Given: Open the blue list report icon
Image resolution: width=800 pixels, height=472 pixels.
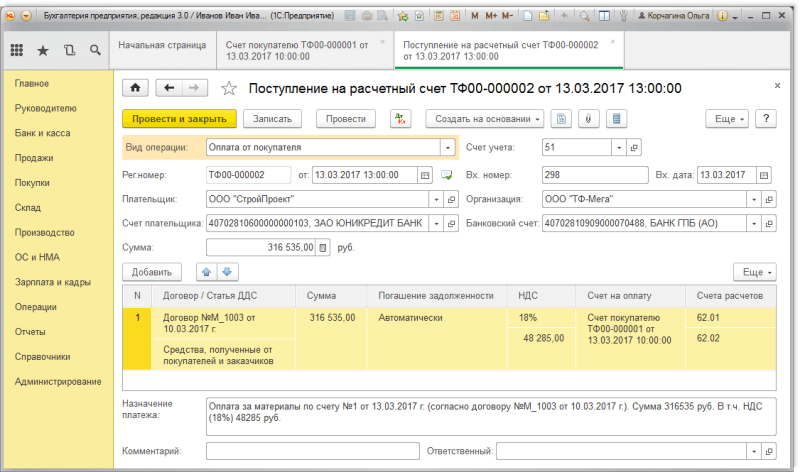Looking at the screenshot, I should [616, 119].
